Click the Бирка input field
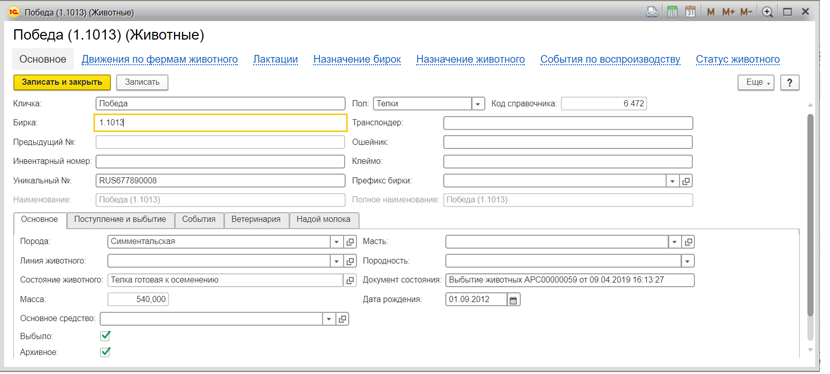This screenshot has width=830, height=374. point(220,123)
